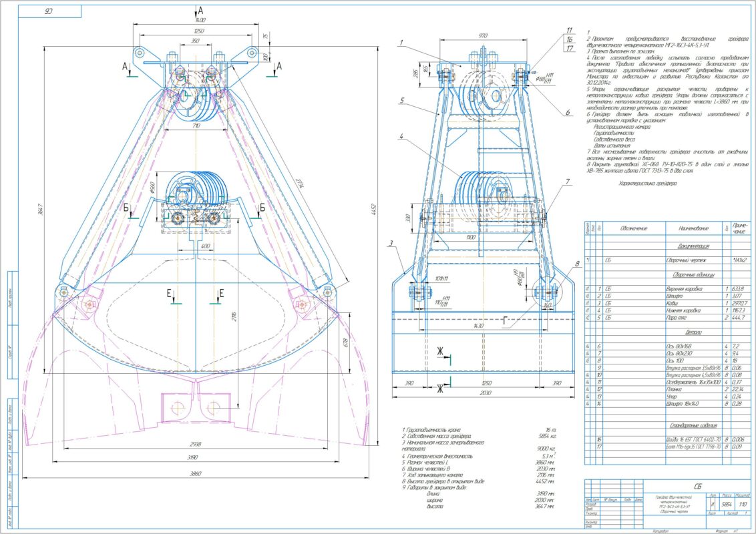Click the mass value '2970,7' in the table
The image size is (756, 534).
click(x=740, y=304)
